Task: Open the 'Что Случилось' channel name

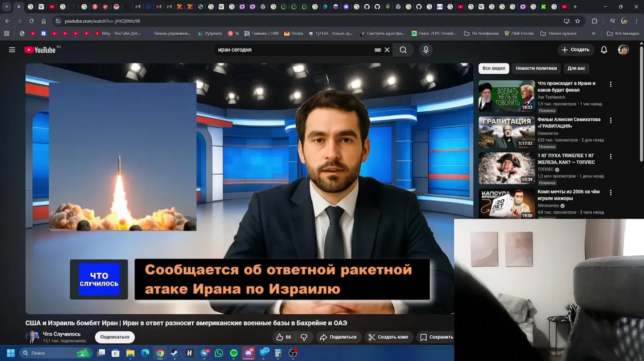Action: click(62, 334)
